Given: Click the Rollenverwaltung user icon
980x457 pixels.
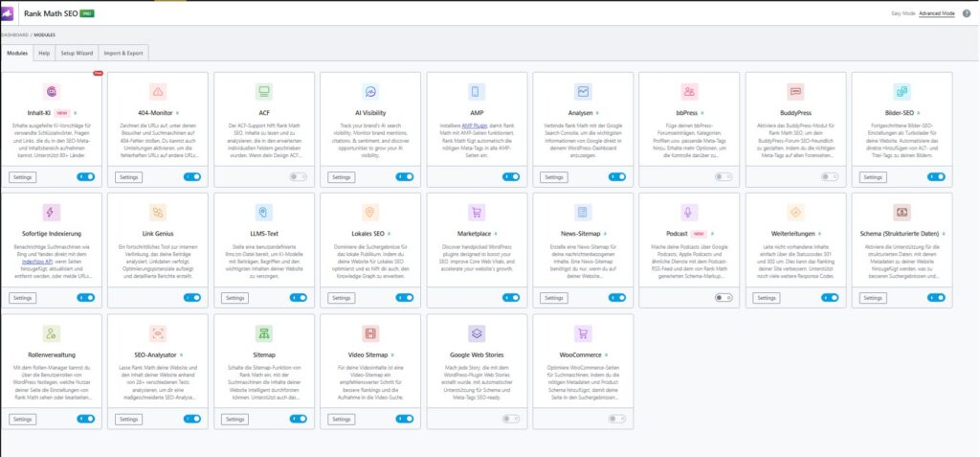Looking at the screenshot, I should coord(52,333).
